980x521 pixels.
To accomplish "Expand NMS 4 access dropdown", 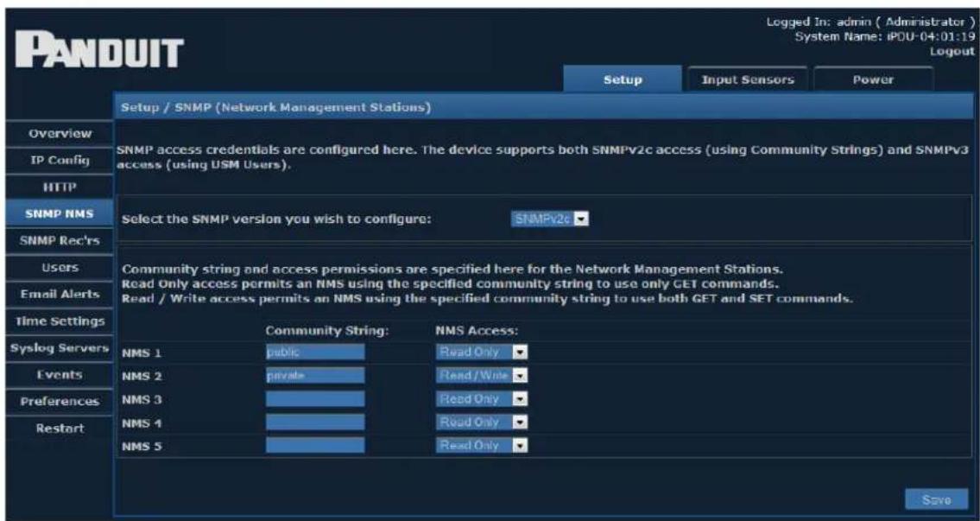I will 482,423.
